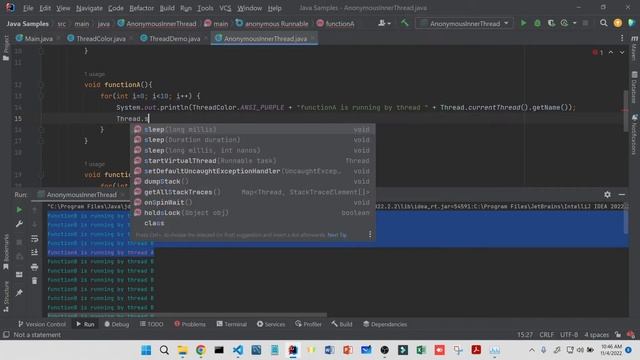Screen dimensions: 640x360
Task: Open the editor tabs more-options kebab
Action: tap(622, 38)
